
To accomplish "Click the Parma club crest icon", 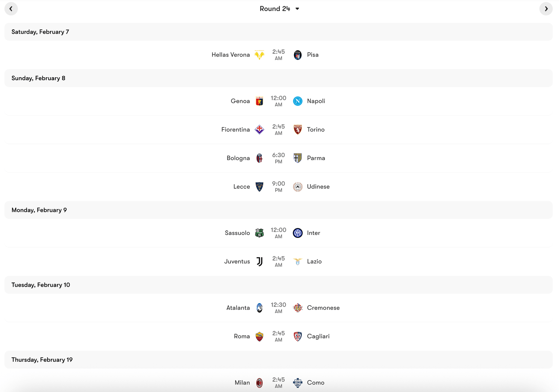I will tap(297, 158).
